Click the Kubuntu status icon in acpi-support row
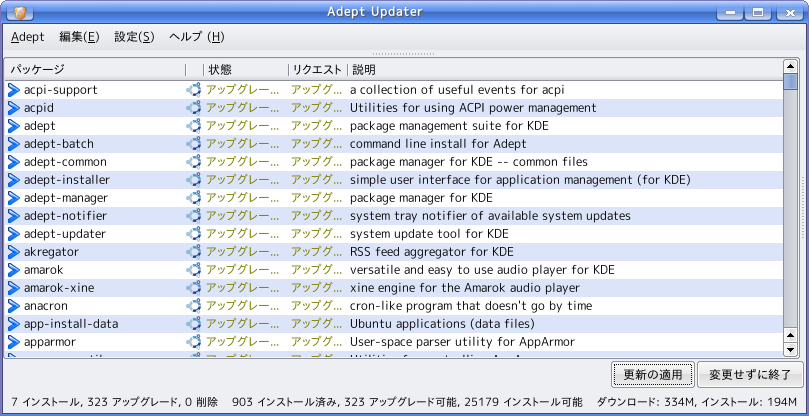The image size is (809, 416). coord(193,90)
